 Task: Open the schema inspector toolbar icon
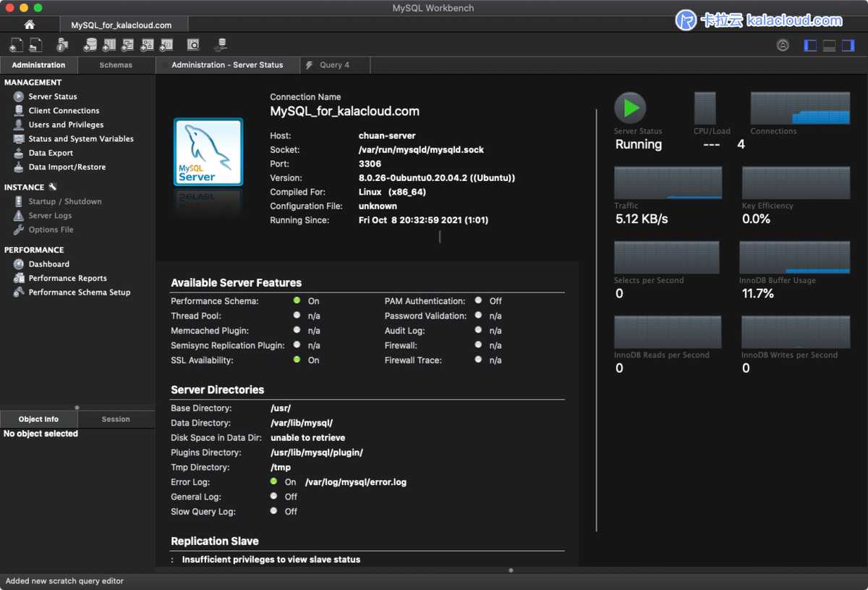coord(62,45)
